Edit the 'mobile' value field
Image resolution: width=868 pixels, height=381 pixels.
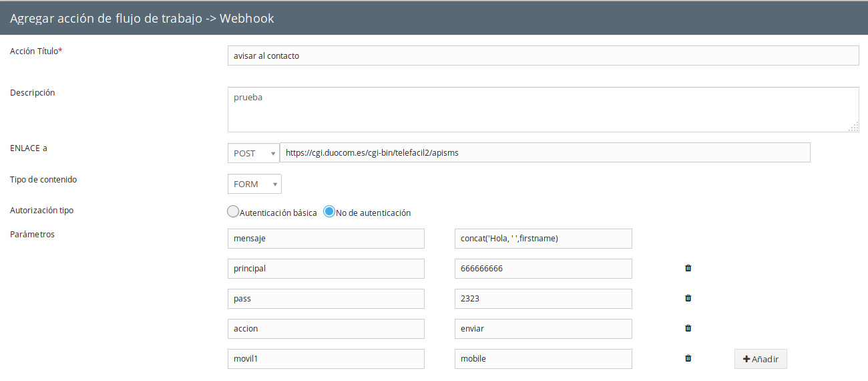point(543,359)
